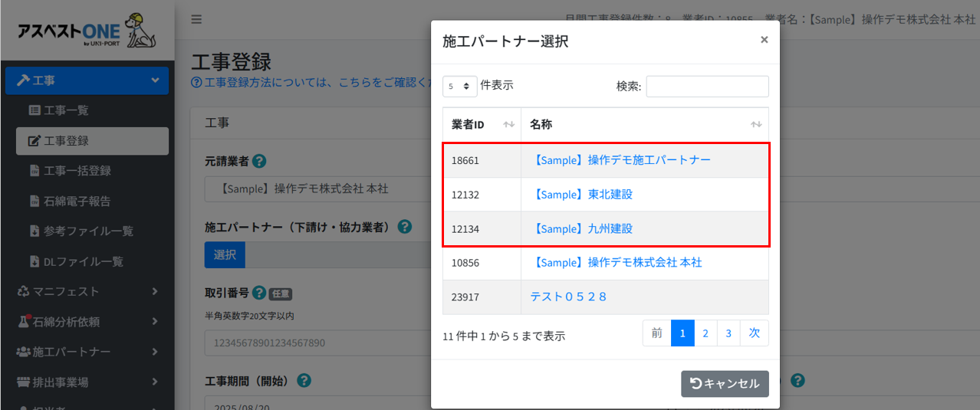Go to page 2 of partner list
The width and height of the screenshot is (980, 410).
(x=705, y=333)
